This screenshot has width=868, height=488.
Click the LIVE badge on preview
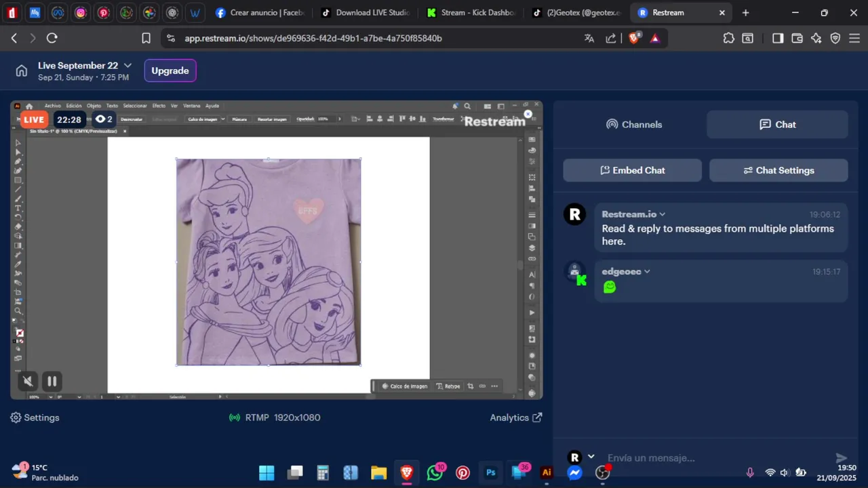pos(33,120)
